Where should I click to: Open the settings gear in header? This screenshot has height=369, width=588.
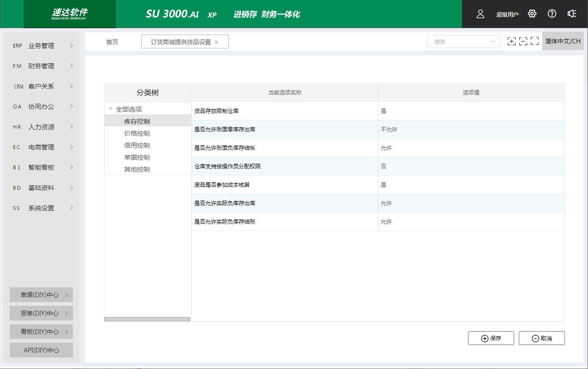click(x=532, y=14)
